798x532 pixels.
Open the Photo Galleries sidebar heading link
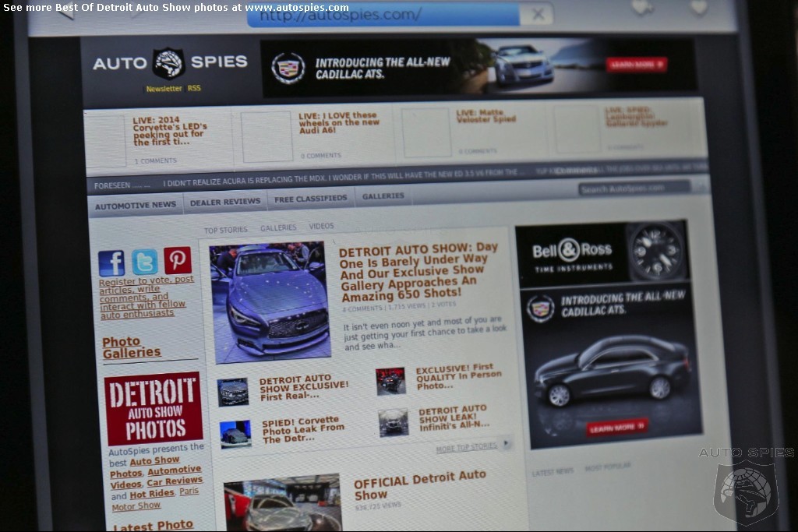point(131,347)
